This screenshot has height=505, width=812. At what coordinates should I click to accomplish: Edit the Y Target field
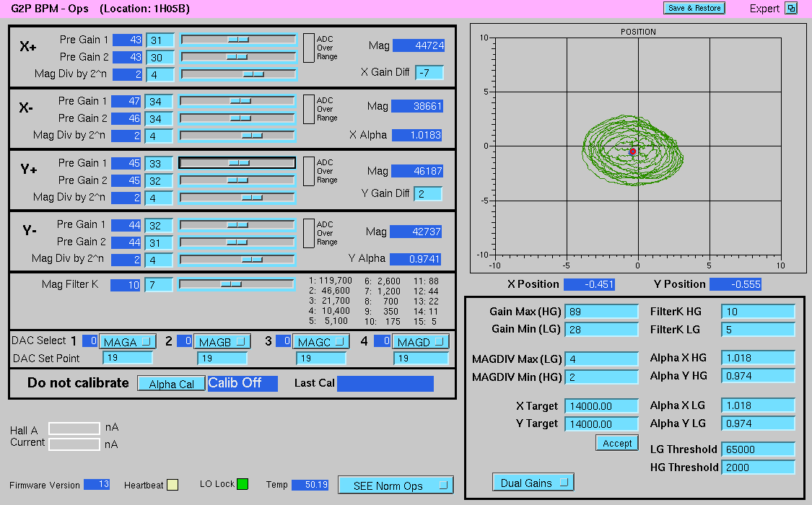602,424
